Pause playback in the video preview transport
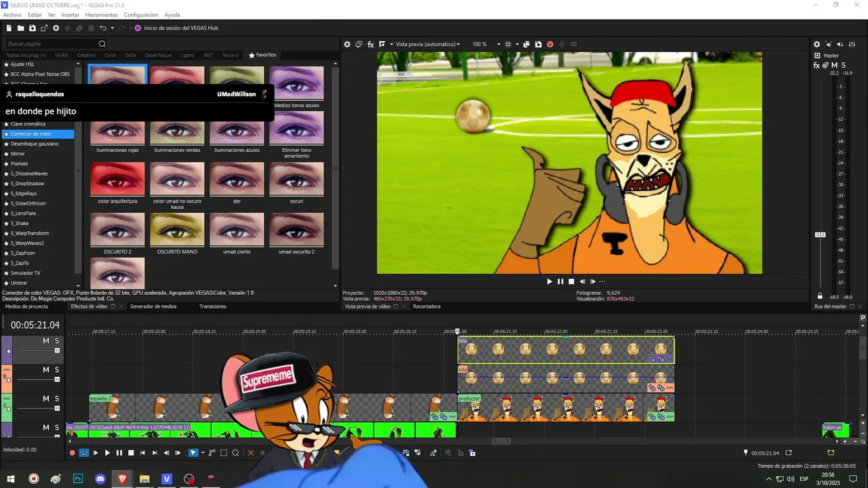This screenshot has height=488, width=868. tap(560, 281)
